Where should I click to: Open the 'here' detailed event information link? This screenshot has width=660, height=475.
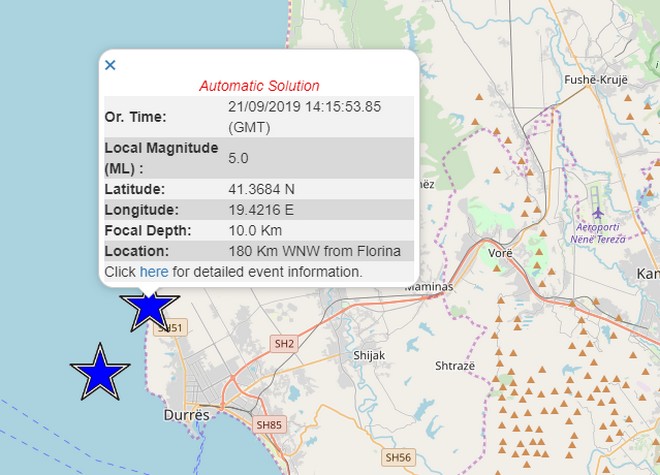tap(154, 272)
